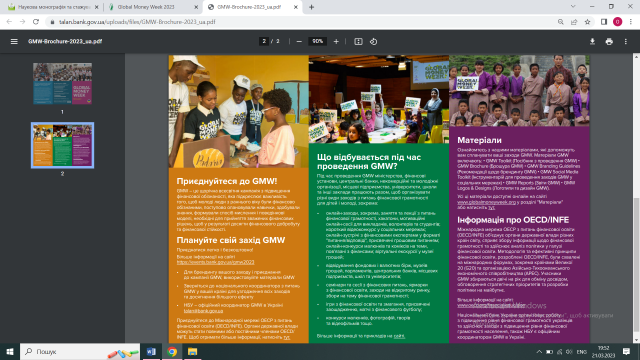Open Chrome three-dot menu
640x360 pixels.
click(x=631, y=22)
